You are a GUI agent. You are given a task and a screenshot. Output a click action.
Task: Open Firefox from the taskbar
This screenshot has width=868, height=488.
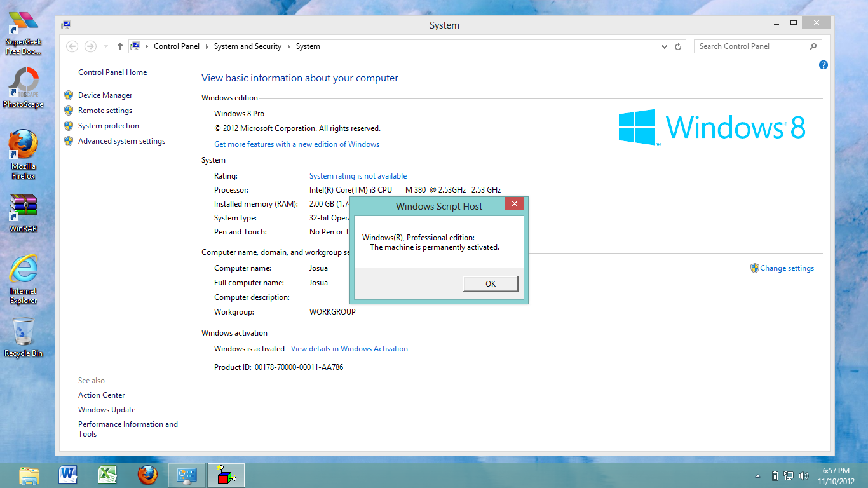click(147, 475)
